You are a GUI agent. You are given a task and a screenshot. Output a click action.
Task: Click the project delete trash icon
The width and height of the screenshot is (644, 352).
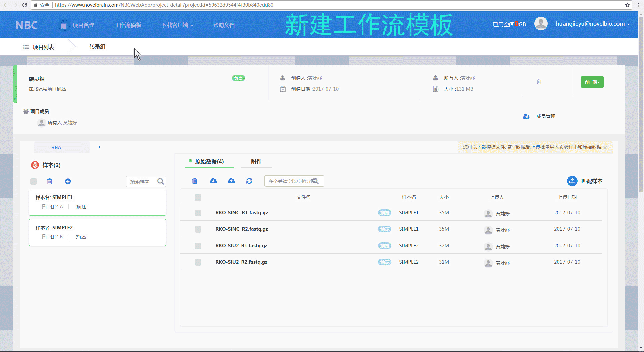pos(539,82)
